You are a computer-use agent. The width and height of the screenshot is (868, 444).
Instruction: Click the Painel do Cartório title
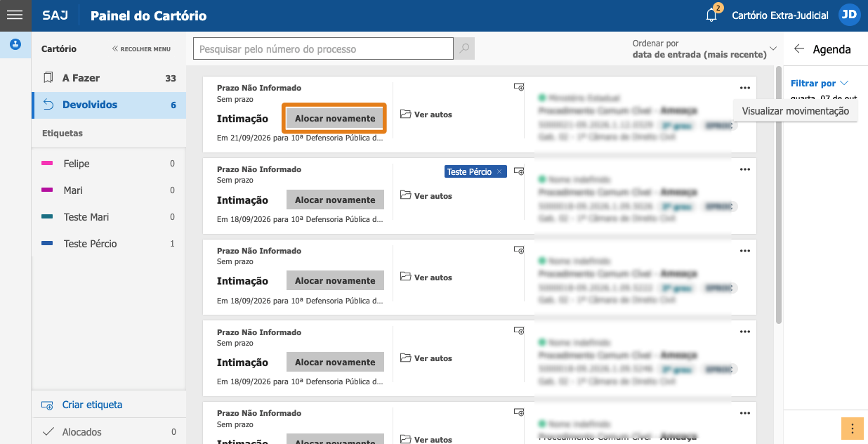tap(149, 15)
